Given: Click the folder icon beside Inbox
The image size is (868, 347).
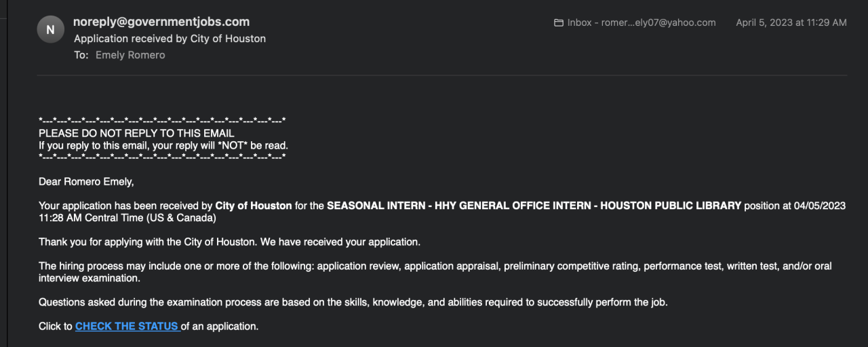Looking at the screenshot, I should tap(559, 22).
